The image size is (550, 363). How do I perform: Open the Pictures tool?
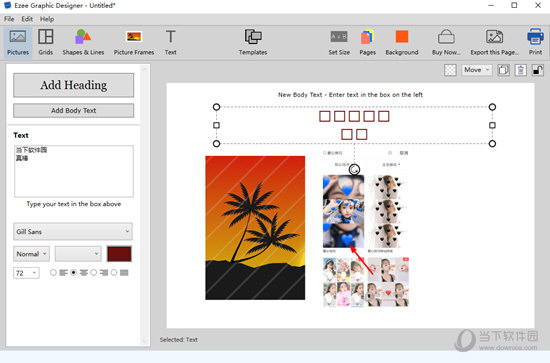click(18, 42)
